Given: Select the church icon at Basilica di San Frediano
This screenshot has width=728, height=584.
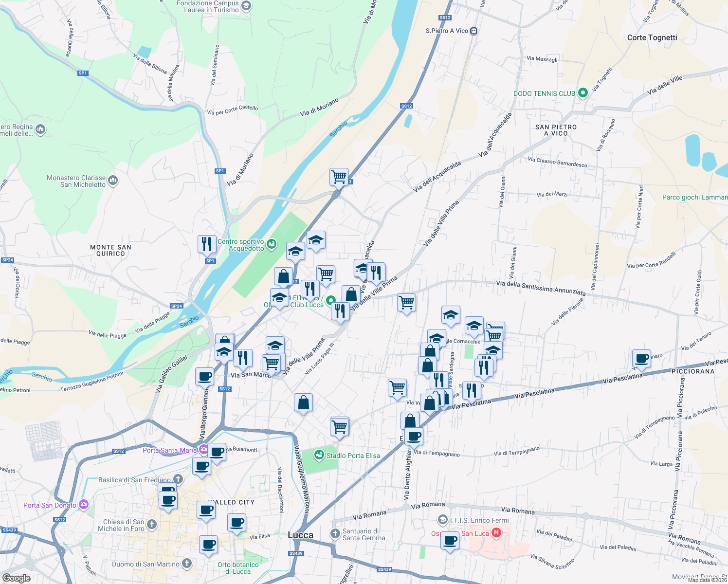Looking at the screenshot, I should click(178, 480).
